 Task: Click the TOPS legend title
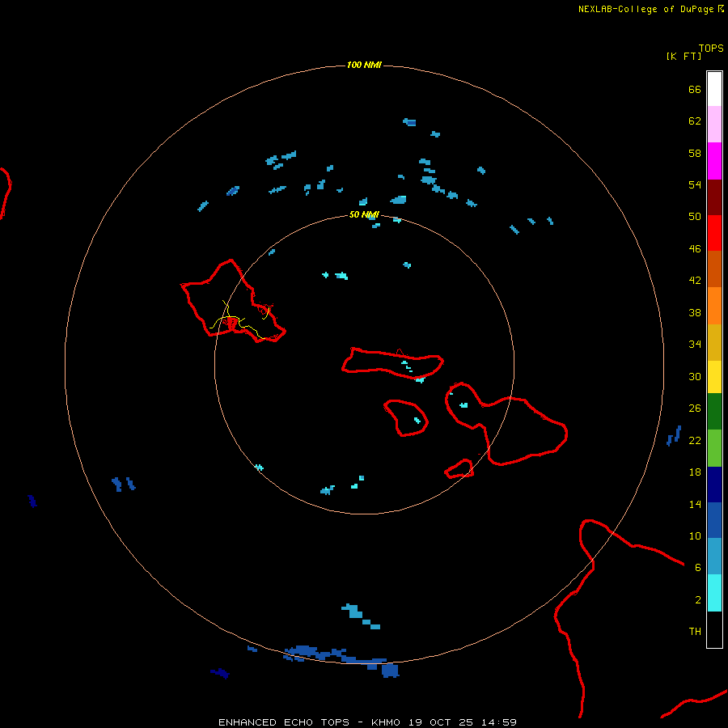coord(711,48)
